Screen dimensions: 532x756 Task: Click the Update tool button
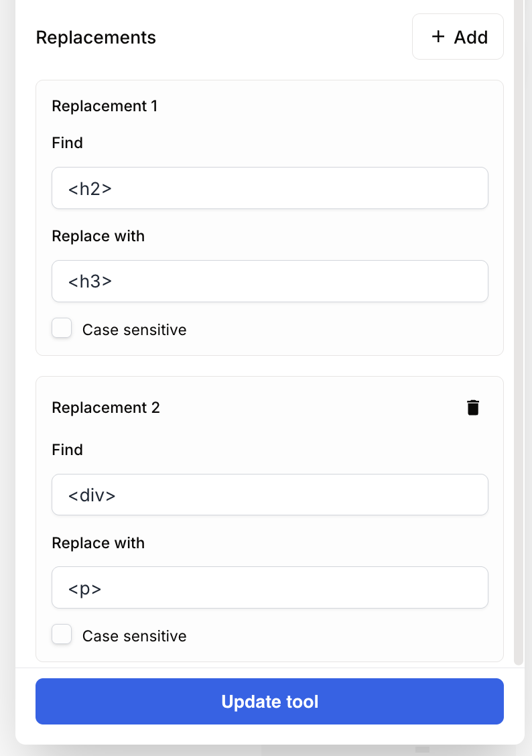[269, 701]
